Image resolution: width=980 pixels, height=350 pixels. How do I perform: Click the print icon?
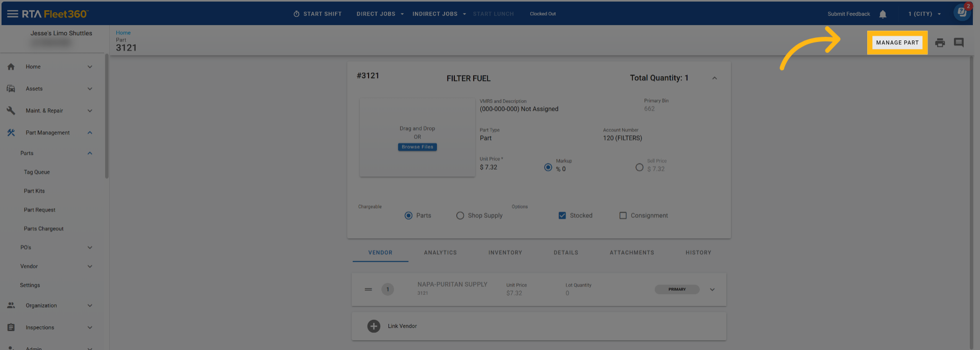coord(940,43)
